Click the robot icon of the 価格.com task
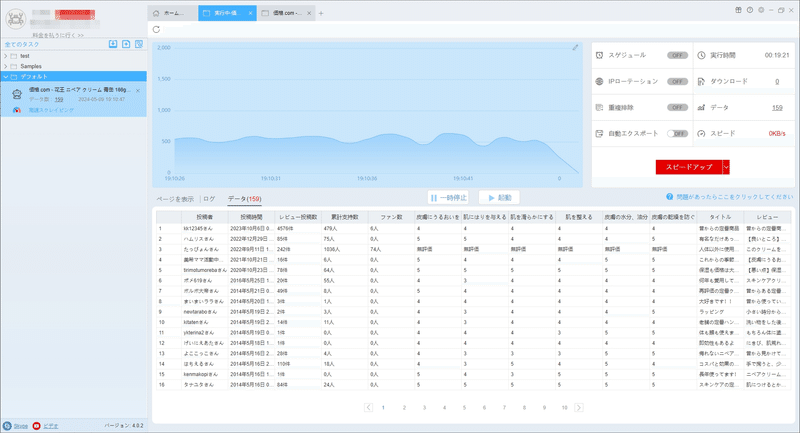 tap(17, 94)
